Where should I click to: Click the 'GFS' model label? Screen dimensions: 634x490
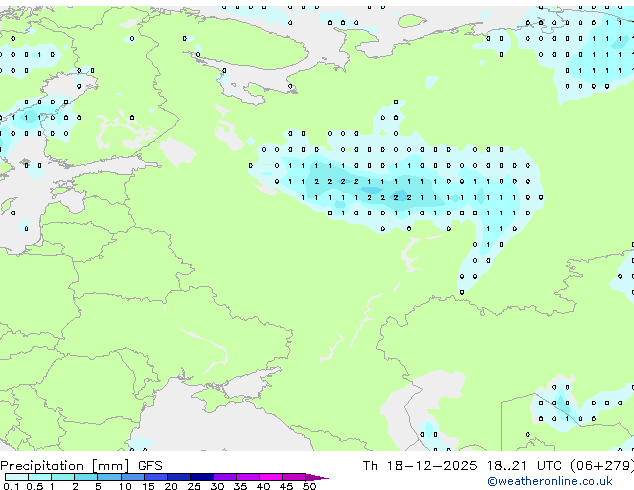click(x=150, y=466)
